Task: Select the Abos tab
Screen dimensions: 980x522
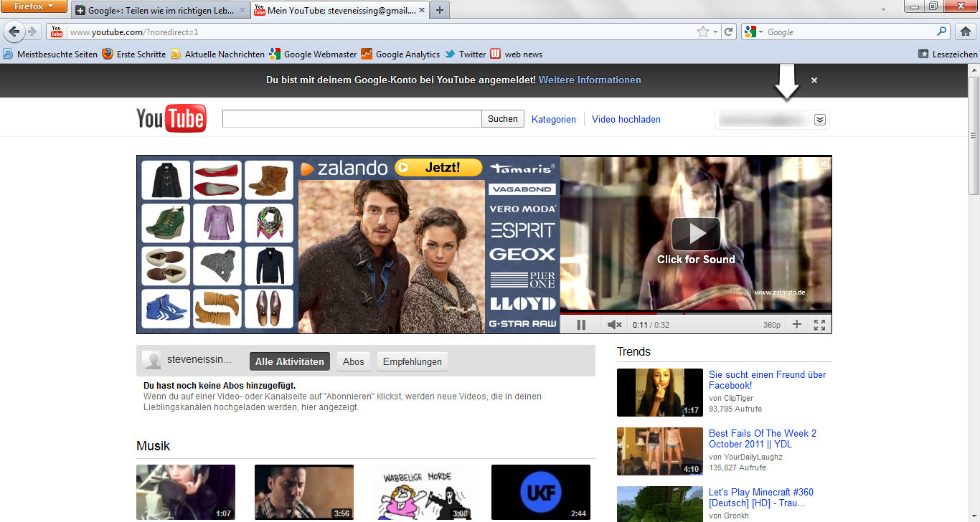Action: 353,361
